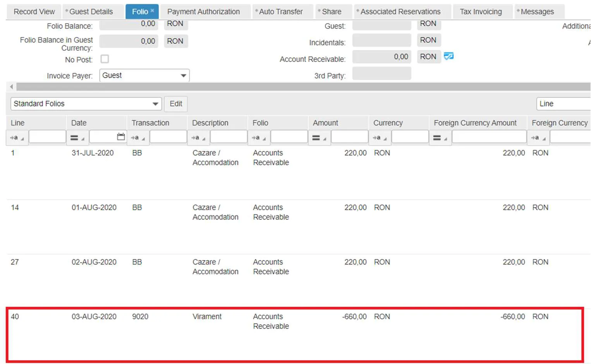Focus the Transaction column filter field

point(168,137)
